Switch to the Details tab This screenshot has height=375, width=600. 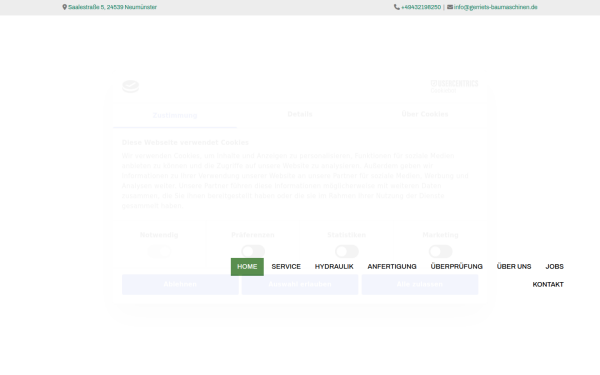click(300, 114)
